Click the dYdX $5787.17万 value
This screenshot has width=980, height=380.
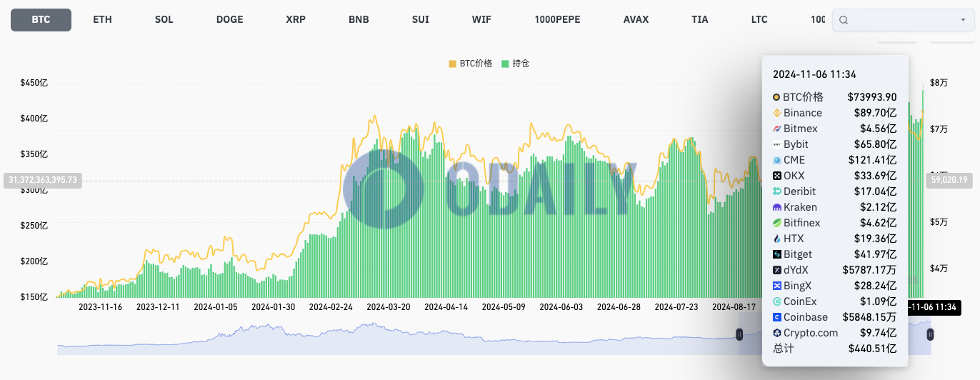pos(869,270)
